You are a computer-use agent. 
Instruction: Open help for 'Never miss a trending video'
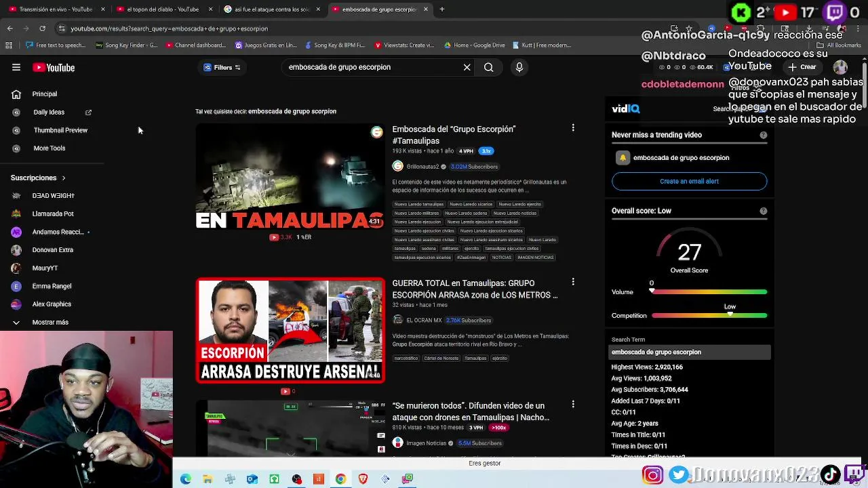[x=764, y=135]
